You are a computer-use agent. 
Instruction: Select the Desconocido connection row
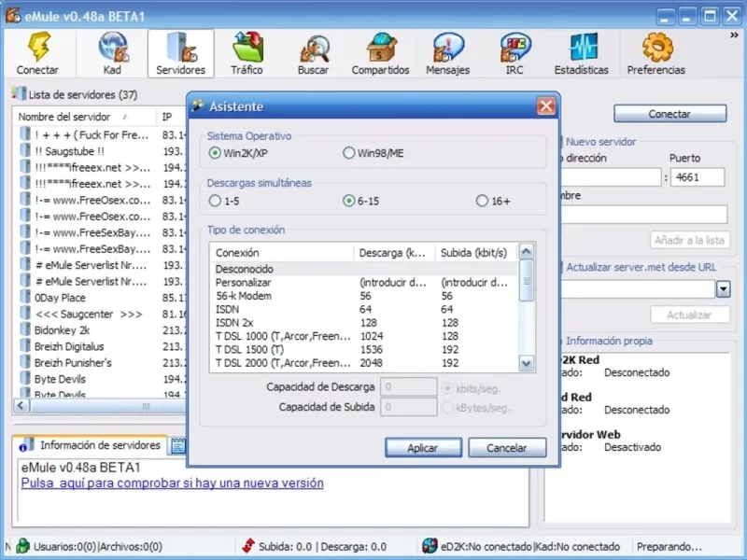pyautogui.click(x=364, y=269)
